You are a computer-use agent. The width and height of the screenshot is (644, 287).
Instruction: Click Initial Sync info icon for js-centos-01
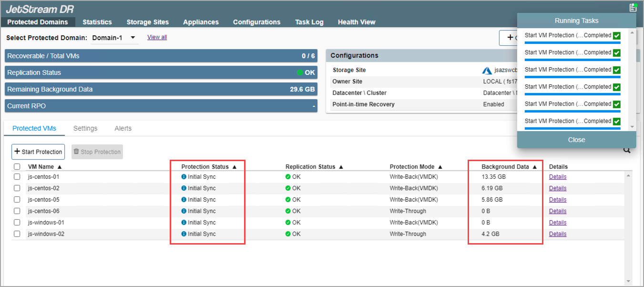(184, 177)
